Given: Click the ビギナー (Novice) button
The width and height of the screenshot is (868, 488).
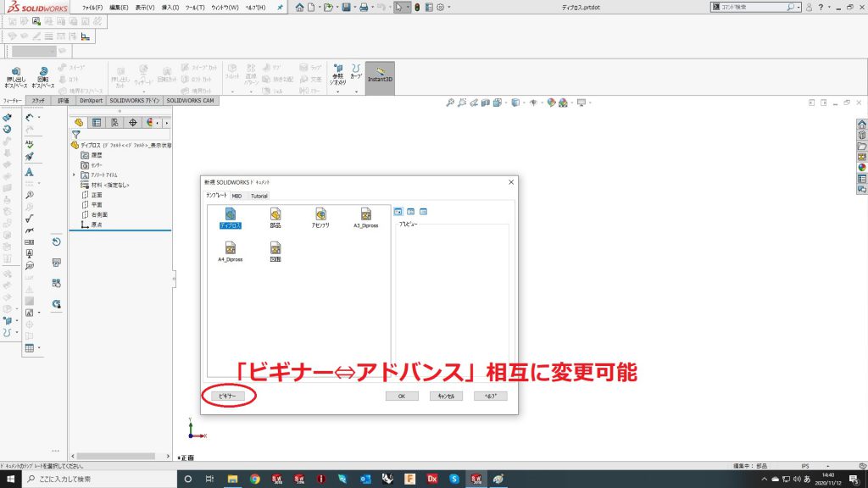Looking at the screenshot, I should tap(227, 396).
